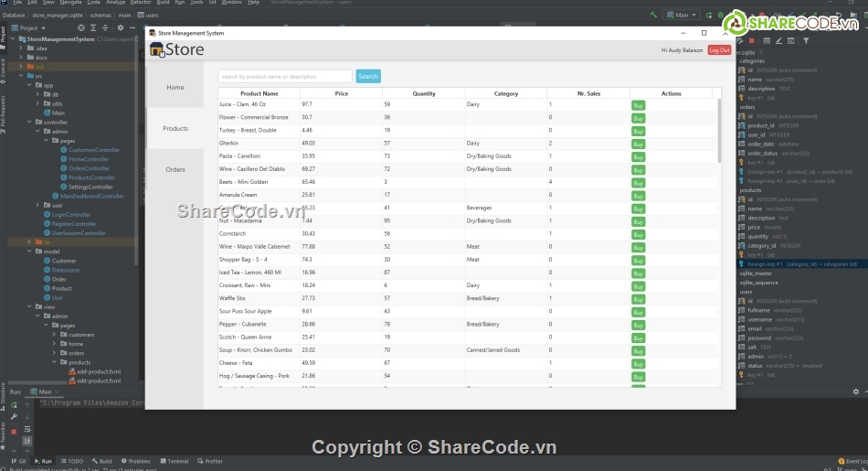Click Buy for Juice - Clam, 46 Oz
This screenshot has height=471, width=868.
click(x=638, y=105)
